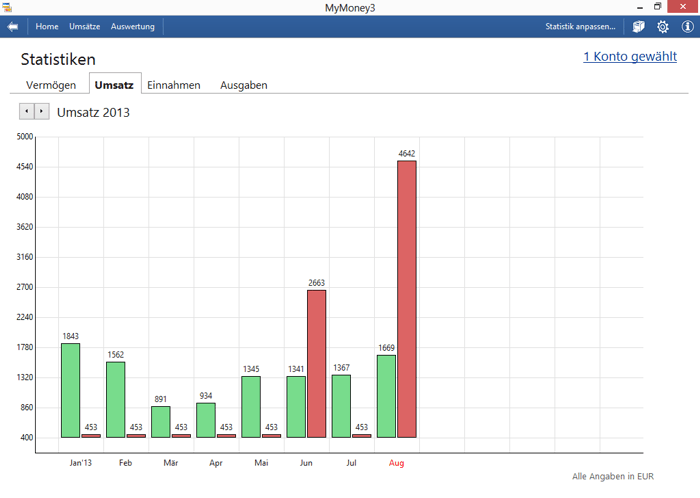Viewport: 700px width, 498px height.
Task: Click the back arrow icon
Action: click(13, 27)
